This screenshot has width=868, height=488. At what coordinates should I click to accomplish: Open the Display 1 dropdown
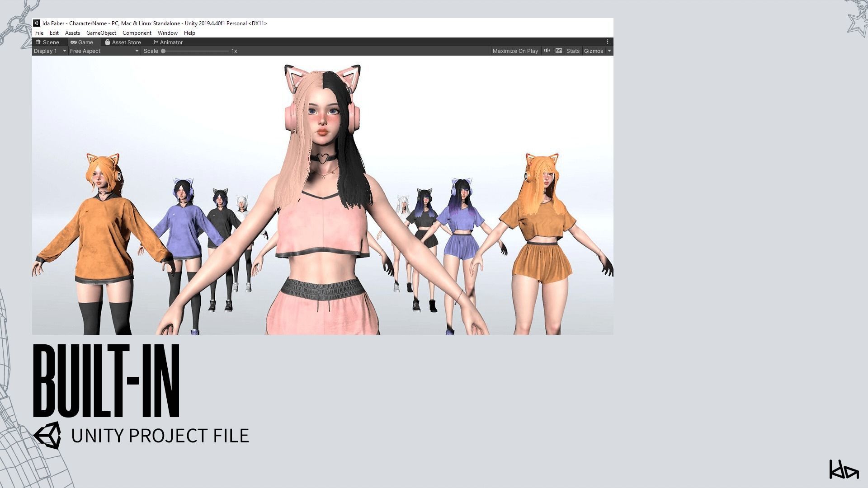tap(50, 51)
